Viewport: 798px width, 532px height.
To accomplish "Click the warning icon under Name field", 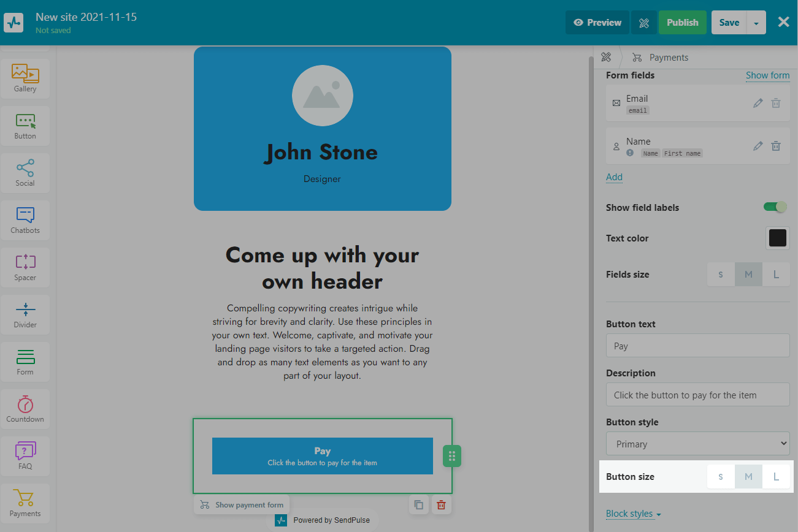I will [x=630, y=153].
